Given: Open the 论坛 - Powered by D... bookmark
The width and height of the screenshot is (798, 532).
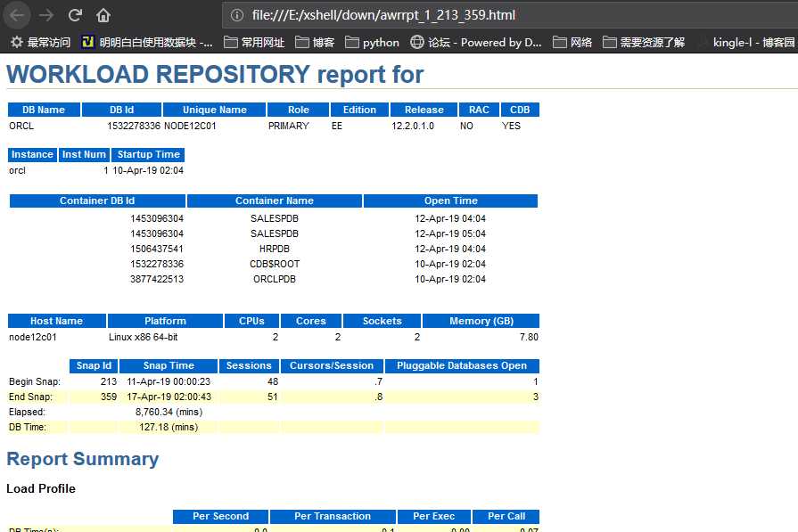Looking at the screenshot, I should tap(476, 42).
